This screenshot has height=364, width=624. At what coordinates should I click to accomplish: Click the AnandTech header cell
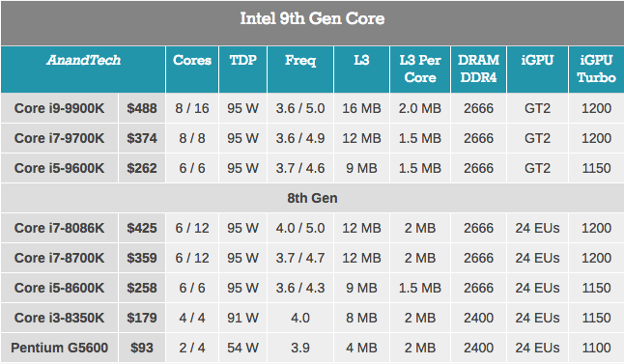83,70
